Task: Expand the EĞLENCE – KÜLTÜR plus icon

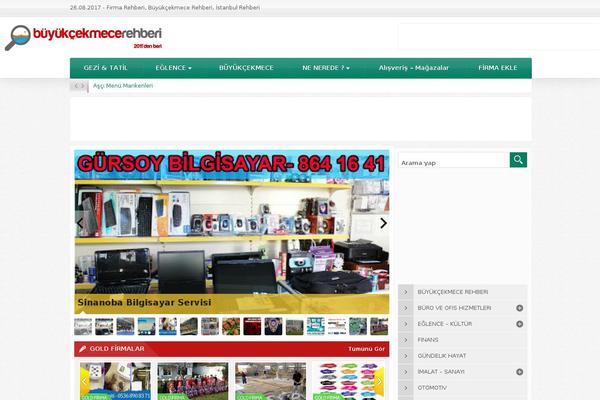Action: pos(519,324)
